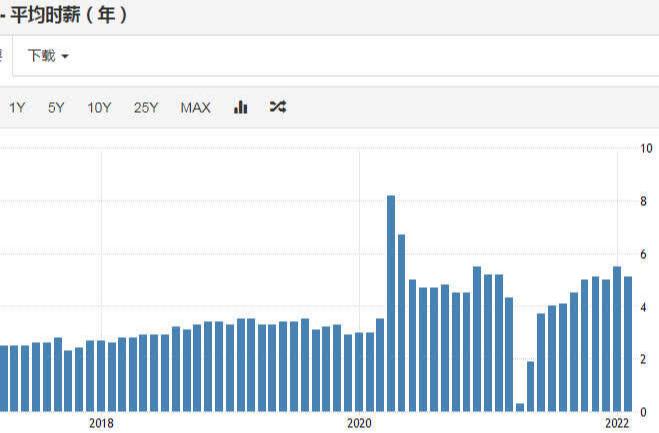
Task: Click the caret arrow next to 下載
Action: click(65, 57)
